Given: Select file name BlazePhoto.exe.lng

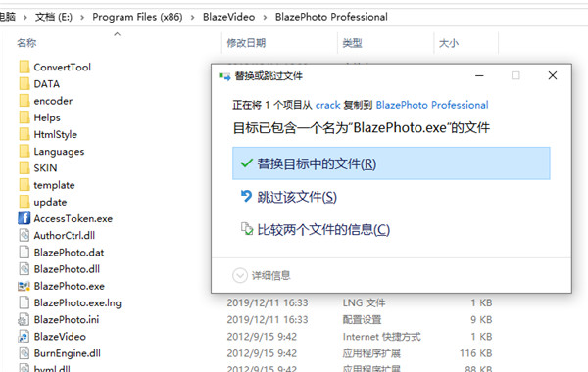Looking at the screenshot, I should tap(77, 302).
